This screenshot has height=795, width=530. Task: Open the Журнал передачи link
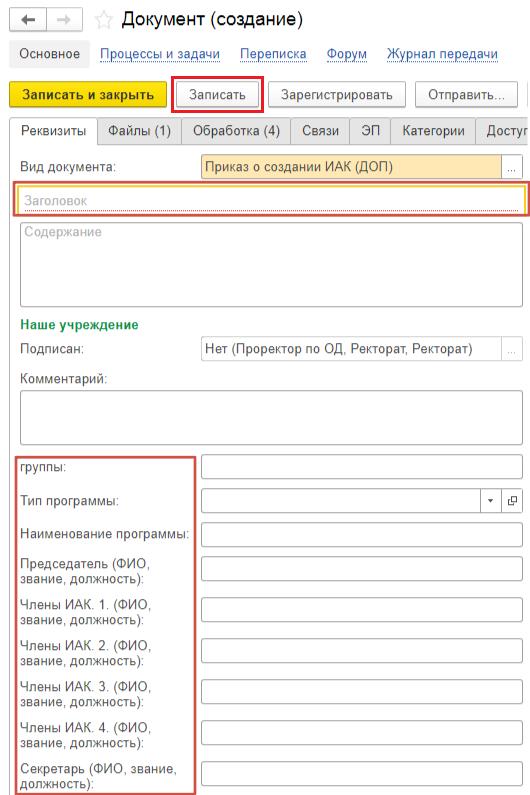click(442, 54)
